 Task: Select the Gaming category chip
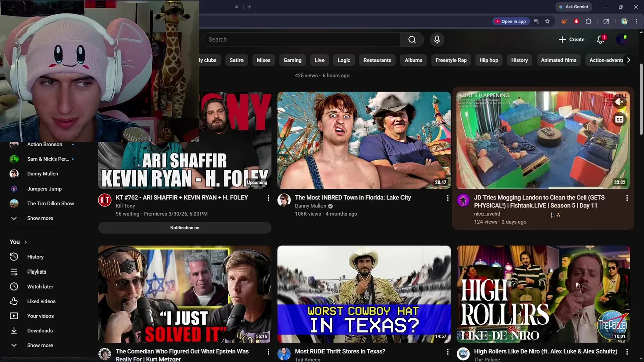(x=292, y=60)
